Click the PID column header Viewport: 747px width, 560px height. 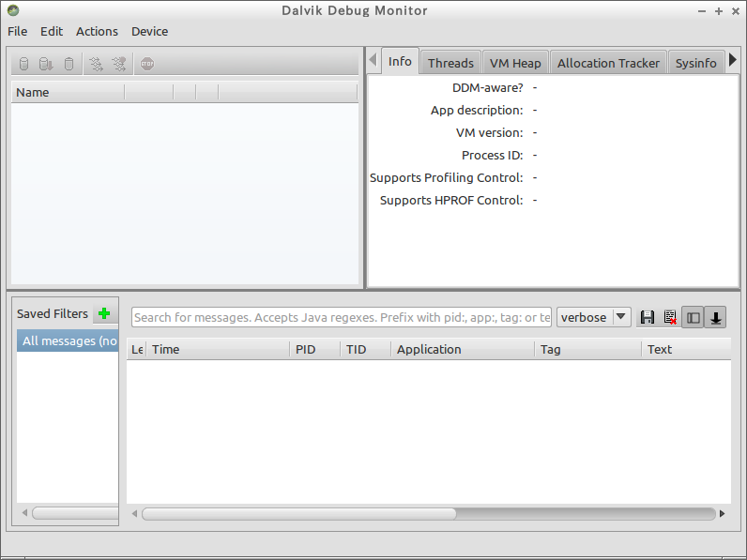[315, 350]
